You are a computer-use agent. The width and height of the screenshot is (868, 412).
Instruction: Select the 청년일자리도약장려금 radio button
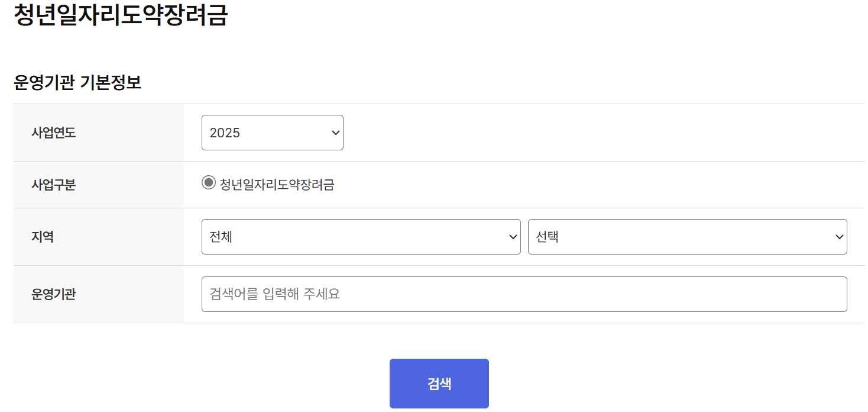tap(208, 184)
